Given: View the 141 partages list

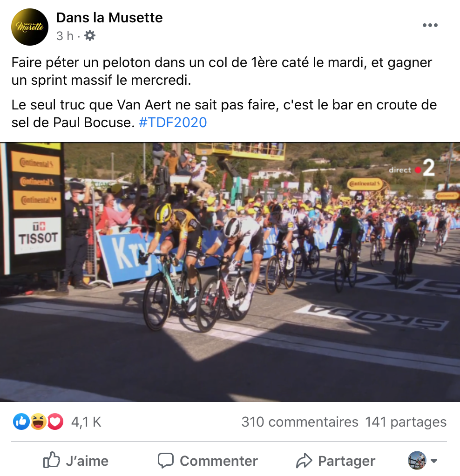Looking at the screenshot, I should coord(406,422).
